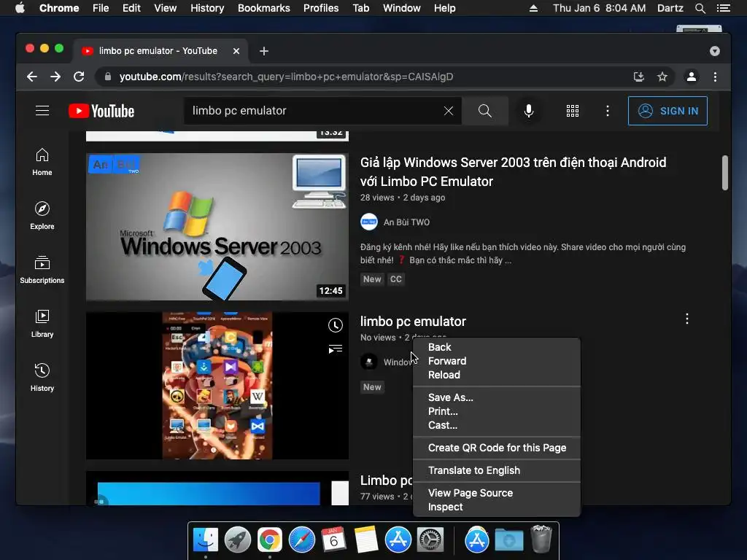Click the Chrome address bar URL
This screenshot has width=747, height=560.
pyautogui.click(x=286, y=77)
